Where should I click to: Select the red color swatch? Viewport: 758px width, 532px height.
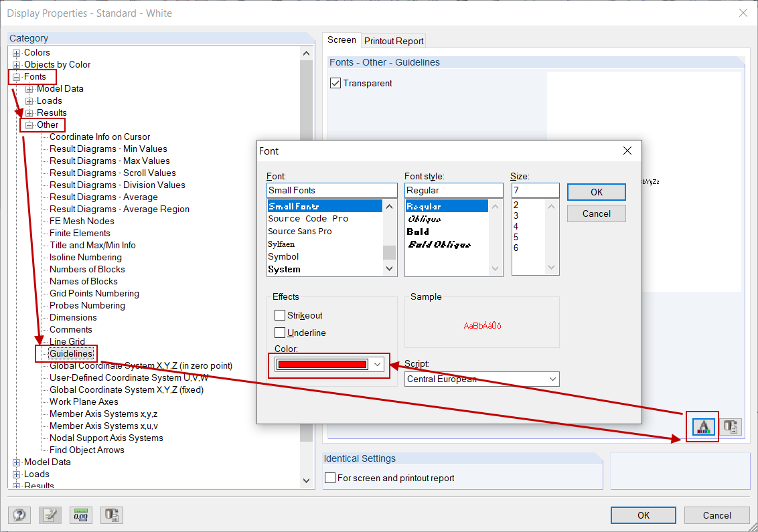tap(323, 365)
